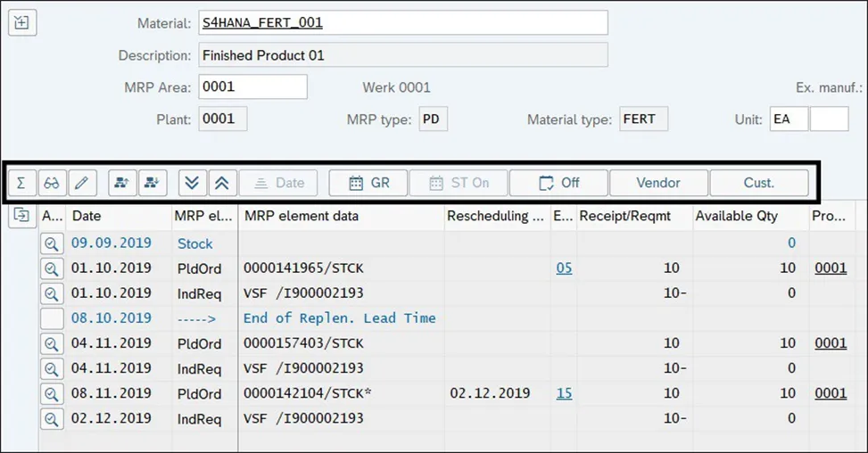Collapse all rows with double-up arrows
Viewport: 868px width, 453px height.
click(x=222, y=183)
